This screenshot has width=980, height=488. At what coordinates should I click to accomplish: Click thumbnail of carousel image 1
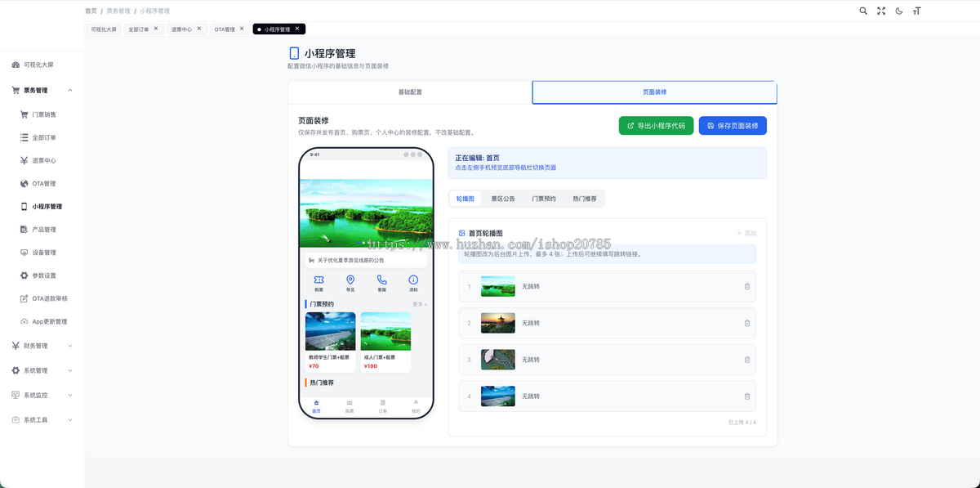498,286
